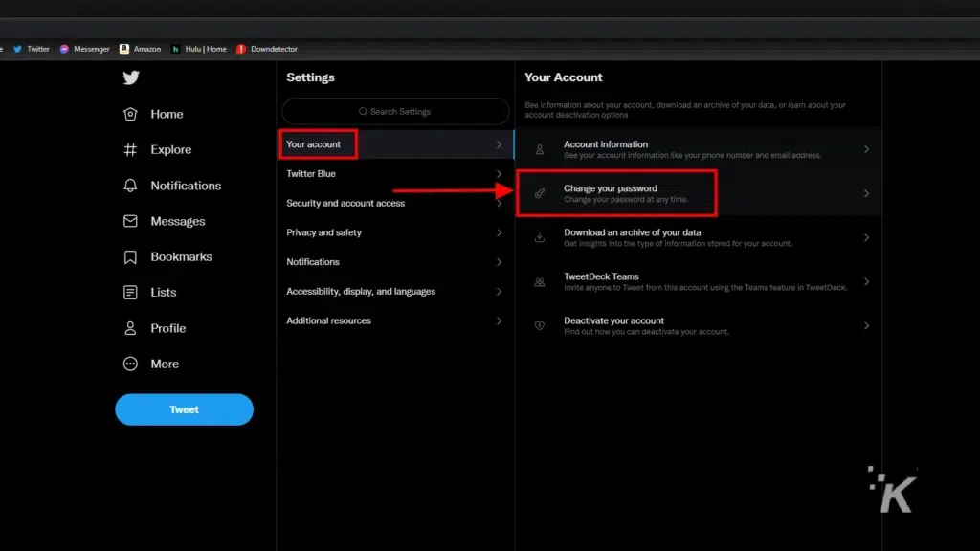Expand Additional resources chevron
Screen dimensions: 980x551
tap(499, 320)
